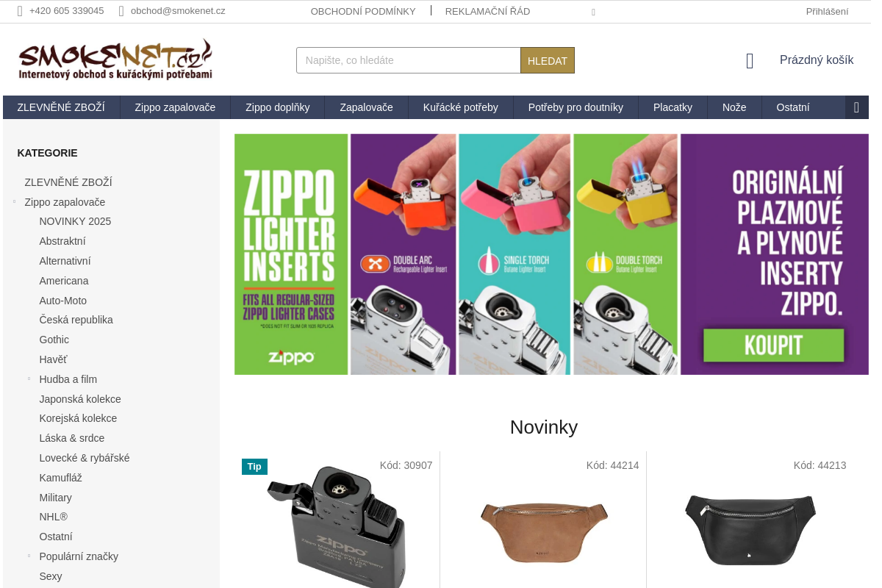Click the Smokenet.cz logo
This screenshot has height=588, width=882.
click(x=115, y=60)
